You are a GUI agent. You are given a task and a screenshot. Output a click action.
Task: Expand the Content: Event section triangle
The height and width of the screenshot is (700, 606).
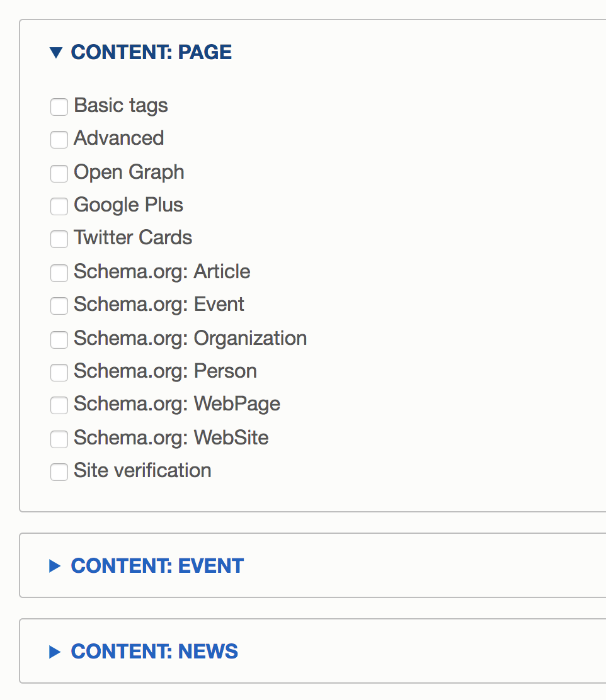[x=55, y=566]
